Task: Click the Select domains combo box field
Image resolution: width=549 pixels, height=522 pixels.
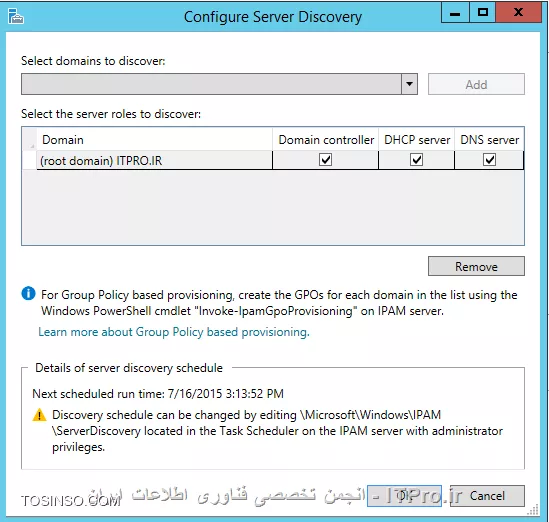Action: (211, 84)
